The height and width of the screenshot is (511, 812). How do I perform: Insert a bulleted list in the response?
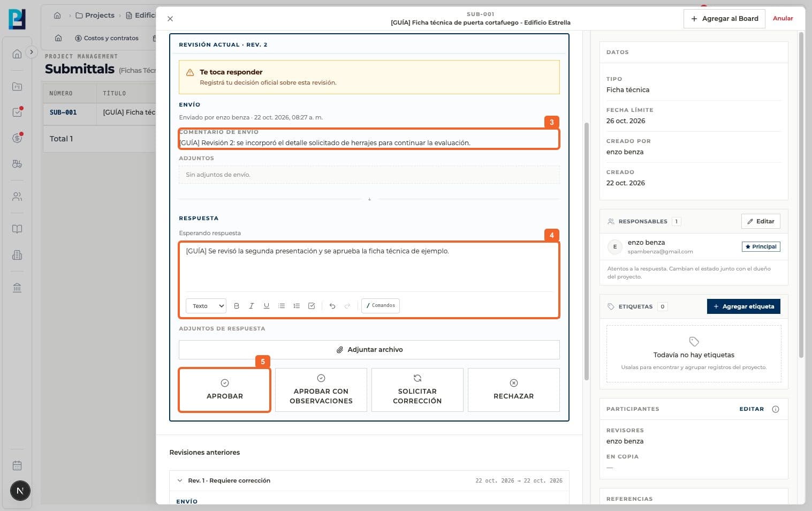(x=282, y=306)
